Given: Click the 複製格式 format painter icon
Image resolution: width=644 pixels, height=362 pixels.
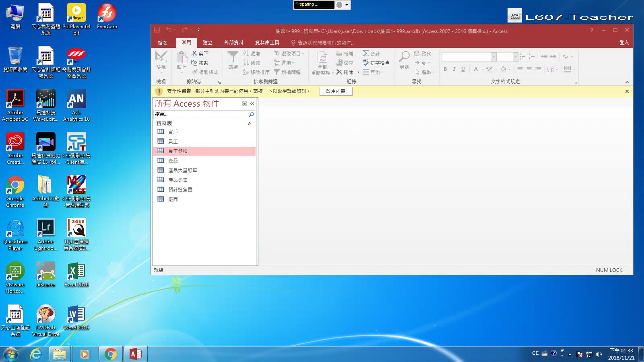Looking at the screenshot, I should 194,72.
